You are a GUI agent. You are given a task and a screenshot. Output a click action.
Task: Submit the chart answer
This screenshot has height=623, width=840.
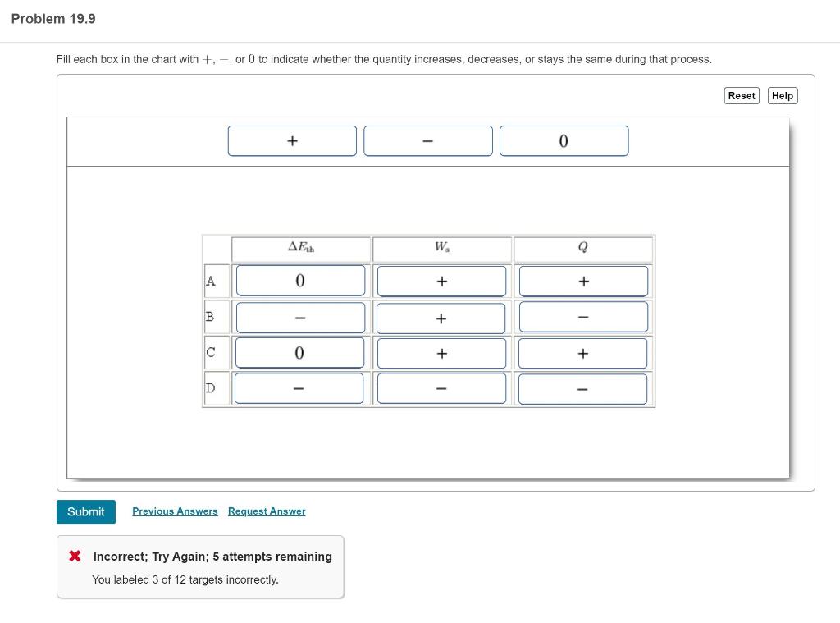tap(85, 511)
